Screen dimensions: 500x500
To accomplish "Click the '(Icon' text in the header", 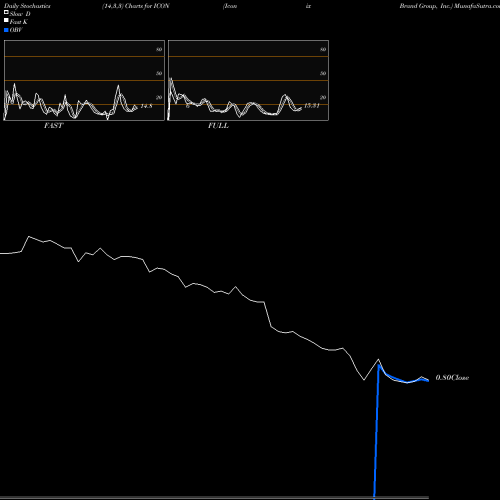I will pos(230,6).
